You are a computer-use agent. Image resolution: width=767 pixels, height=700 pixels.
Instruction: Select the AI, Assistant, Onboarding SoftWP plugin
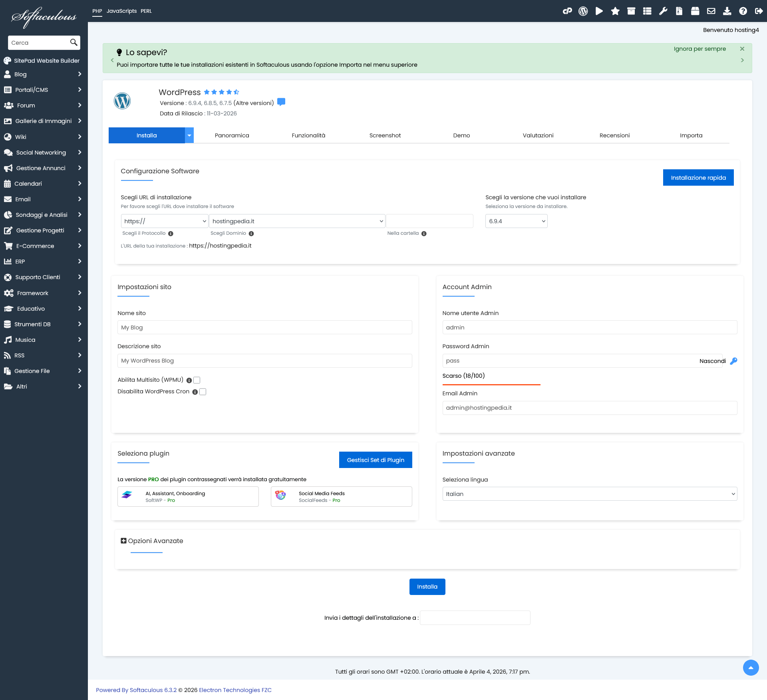pos(188,496)
